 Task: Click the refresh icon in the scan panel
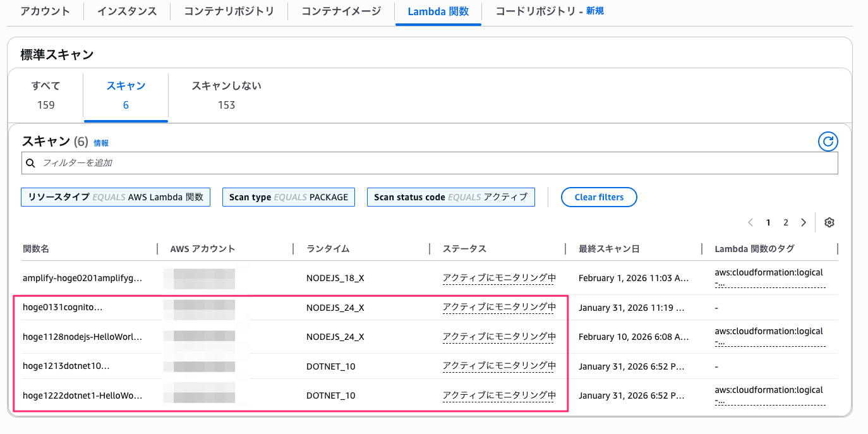[828, 142]
